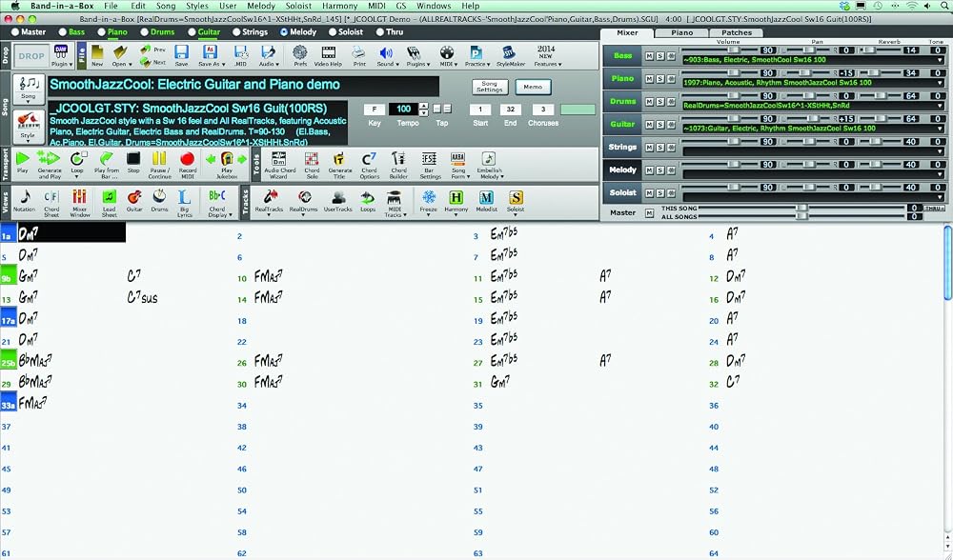This screenshot has width=953, height=560.
Task: Open the Notation view
Action: (25, 200)
